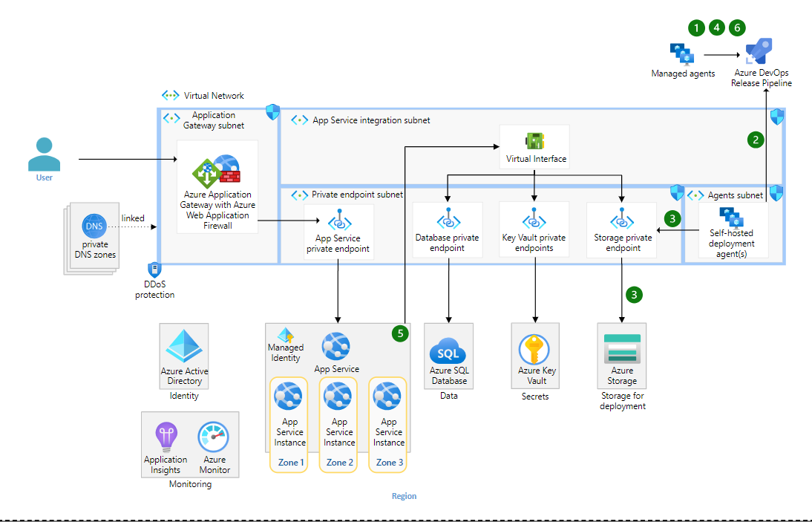812x522 pixels.
Task: Click the Storage private endpoint icon
Action: [x=621, y=219]
